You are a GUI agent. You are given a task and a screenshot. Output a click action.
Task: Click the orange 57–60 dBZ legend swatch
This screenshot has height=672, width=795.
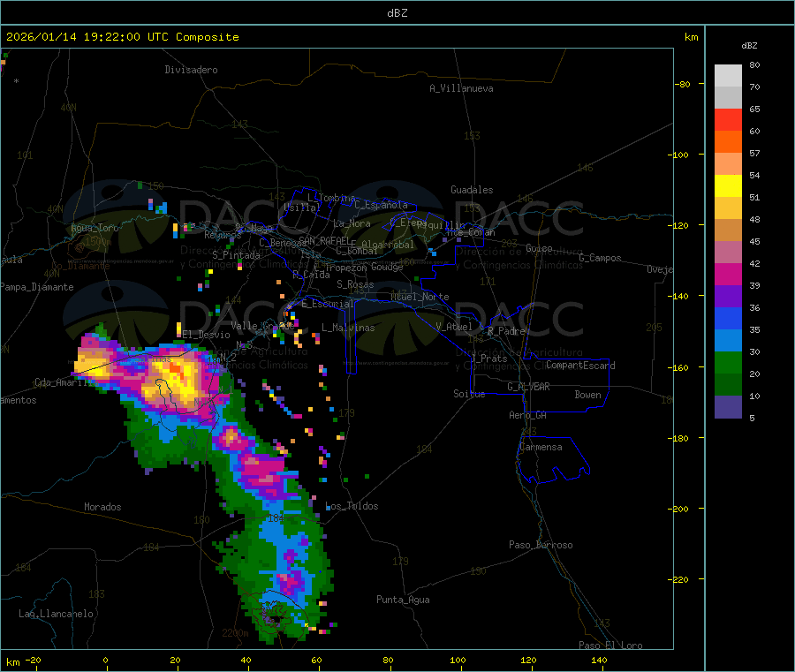coord(728,142)
